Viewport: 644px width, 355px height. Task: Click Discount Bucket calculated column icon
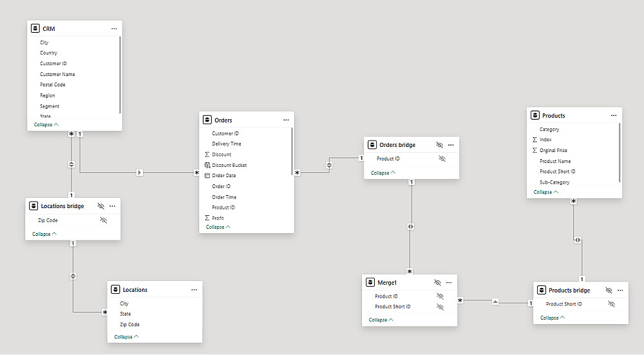pyautogui.click(x=207, y=165)
